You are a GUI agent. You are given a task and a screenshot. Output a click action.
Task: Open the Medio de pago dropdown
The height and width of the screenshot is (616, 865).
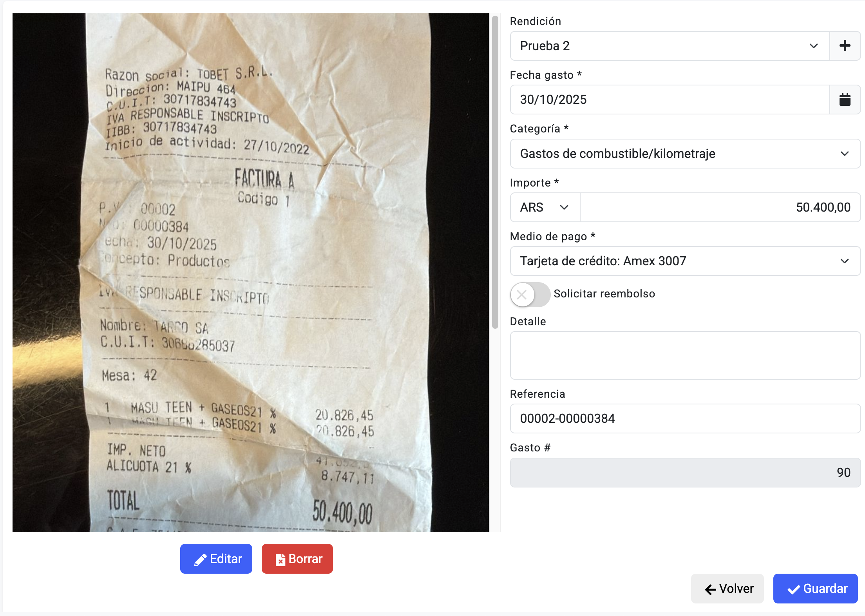pos(685,261)
